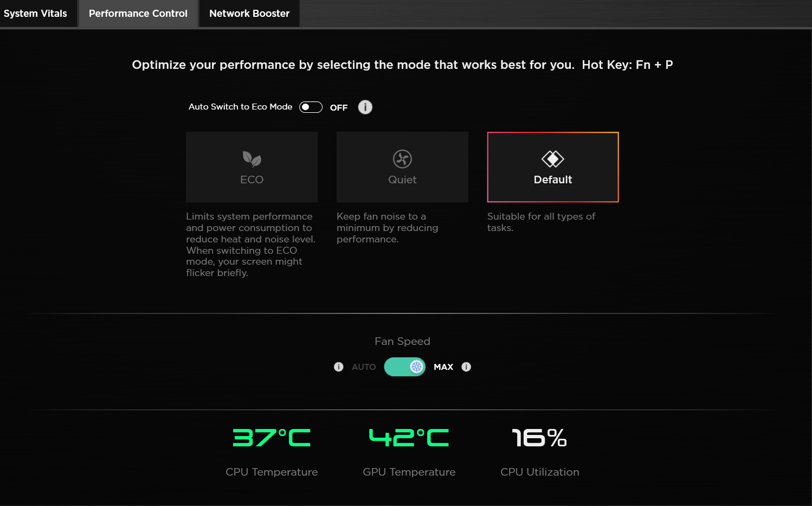Click the OFF status text

pyautogui.click(x=339, y=108)
